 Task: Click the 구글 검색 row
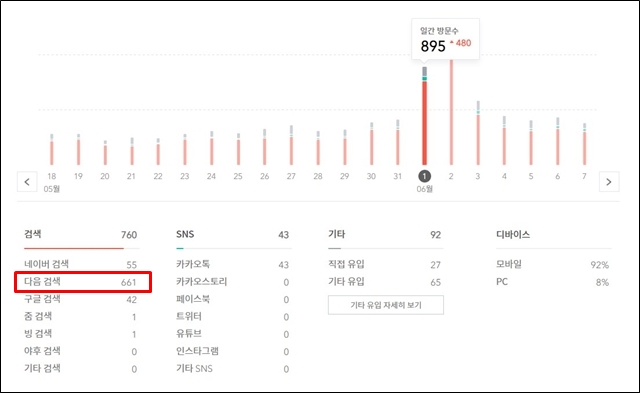pos(81,299)
